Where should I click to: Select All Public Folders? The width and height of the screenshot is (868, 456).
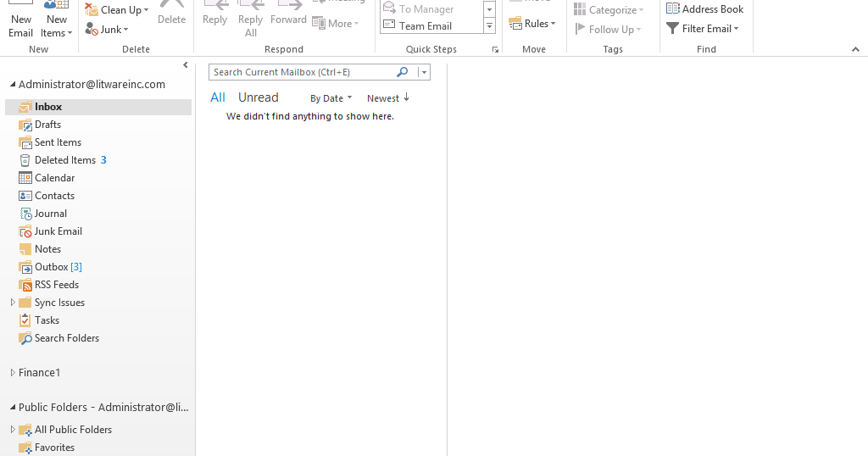(73, 430)
